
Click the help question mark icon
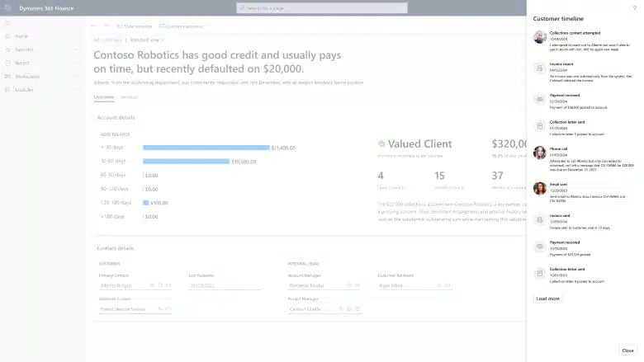click(635, 7)
